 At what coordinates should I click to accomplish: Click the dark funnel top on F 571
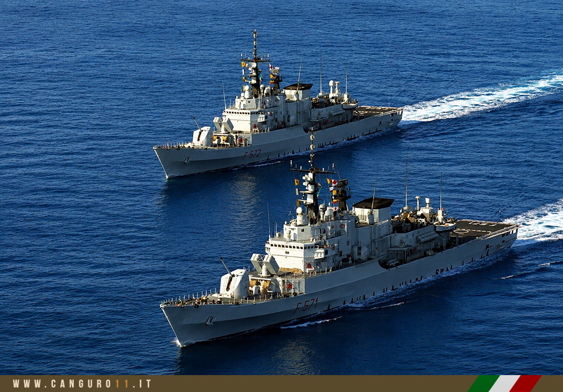373,203
